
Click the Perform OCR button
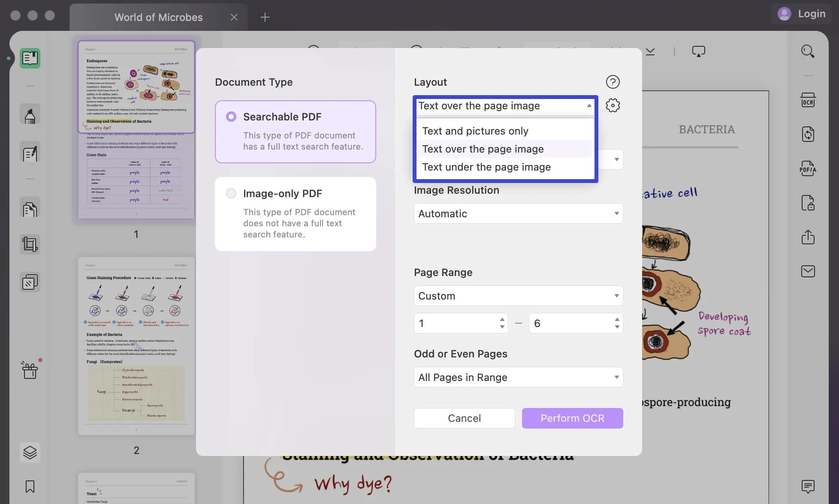[572, 418]
